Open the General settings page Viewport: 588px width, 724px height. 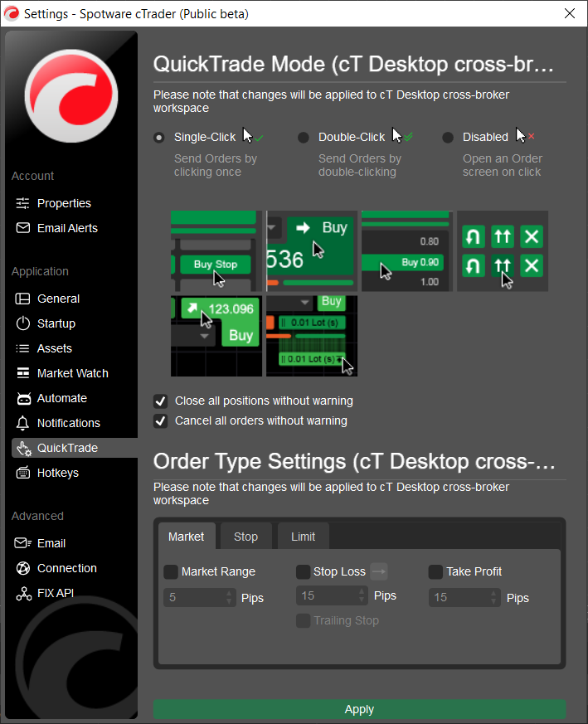[59, 299]
